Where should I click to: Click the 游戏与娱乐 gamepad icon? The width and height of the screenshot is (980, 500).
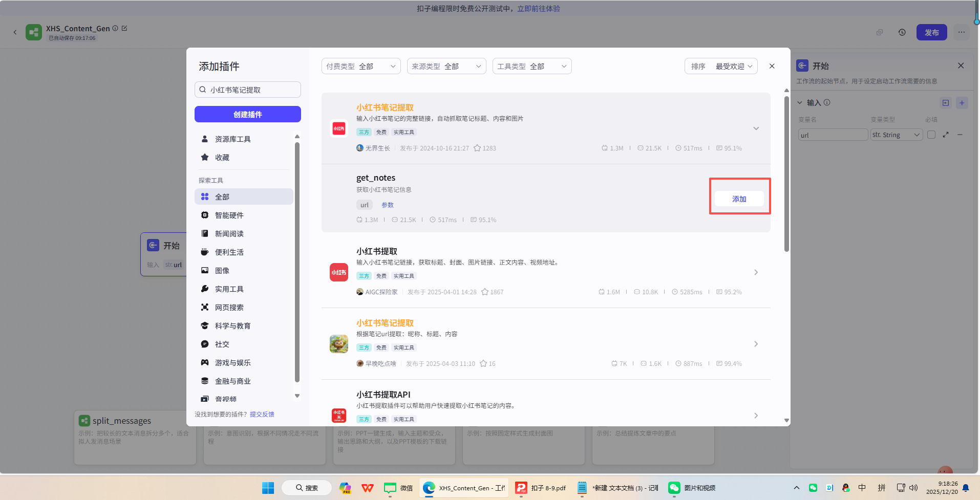click(205, 362)
